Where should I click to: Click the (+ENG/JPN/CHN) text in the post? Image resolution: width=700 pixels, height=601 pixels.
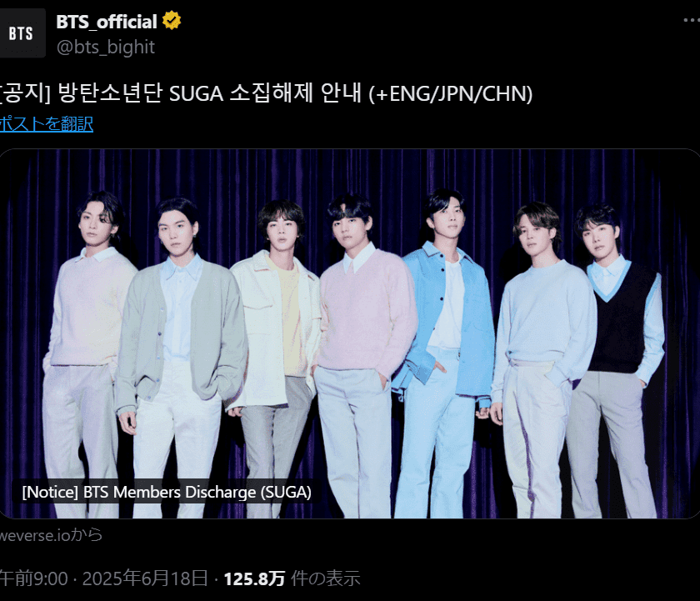point(451,94)
